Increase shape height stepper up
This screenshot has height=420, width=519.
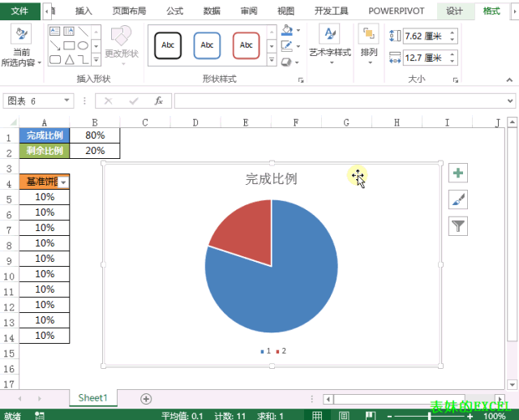[x=453, y=32]
